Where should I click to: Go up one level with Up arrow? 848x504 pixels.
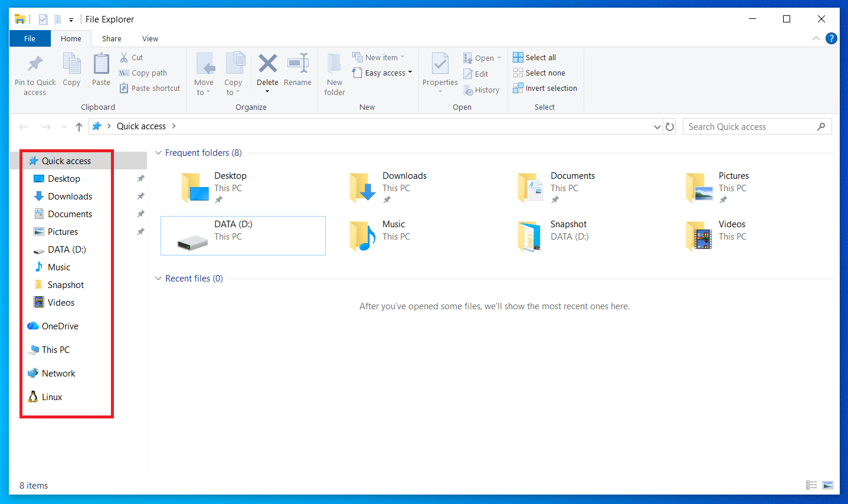pos(79,126)
